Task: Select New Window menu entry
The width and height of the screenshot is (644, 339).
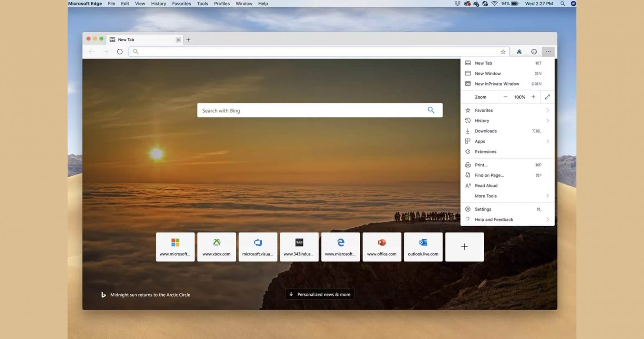Action: coord(507,73)
